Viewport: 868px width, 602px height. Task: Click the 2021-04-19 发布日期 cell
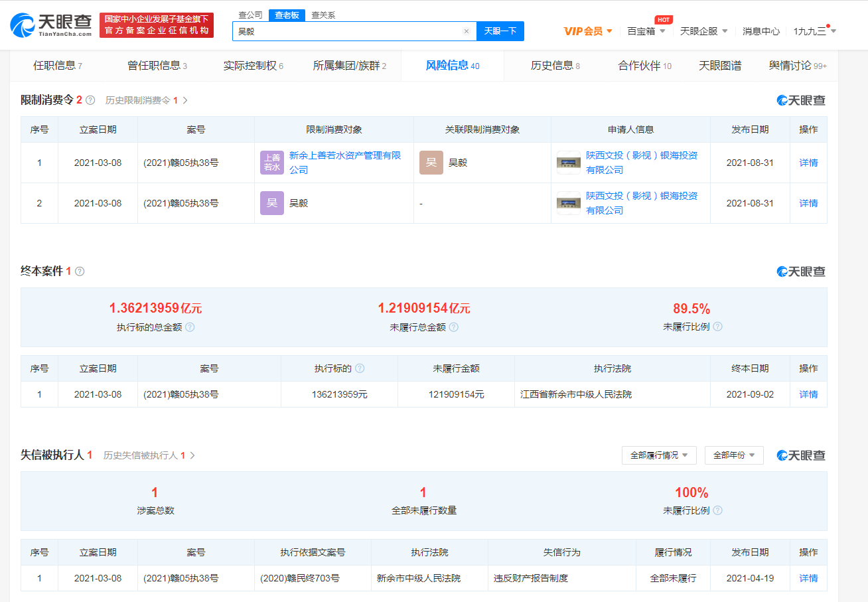click(x=750, y=578)
